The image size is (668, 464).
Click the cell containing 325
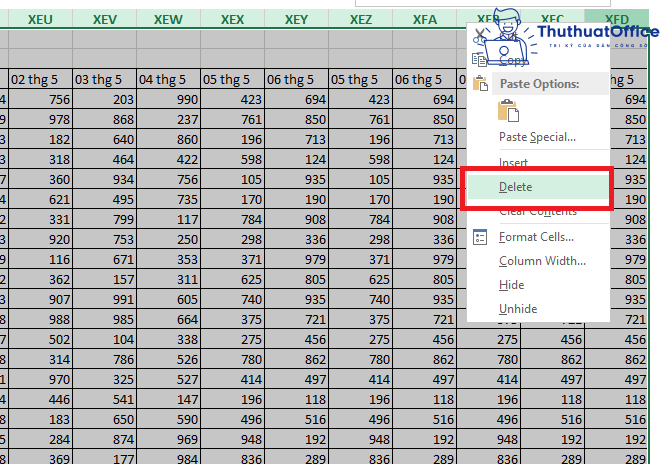click(x=105, y=380)
